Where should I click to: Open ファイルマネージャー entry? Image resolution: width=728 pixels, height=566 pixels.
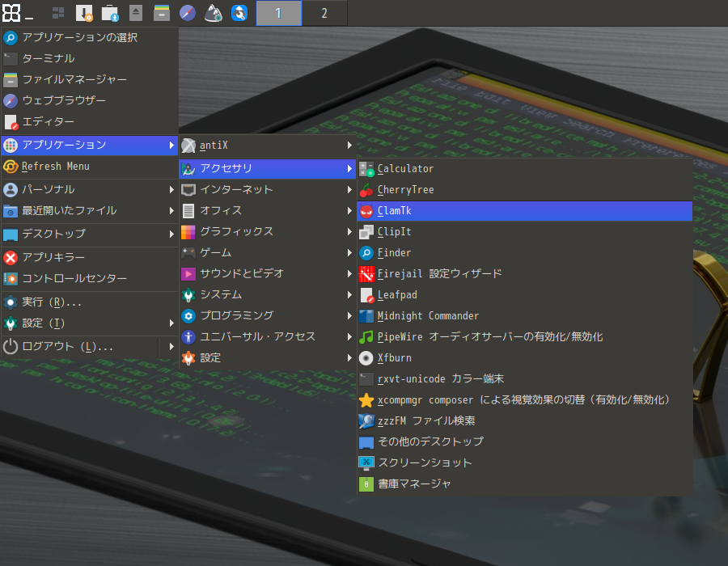click(x=90, y=80)
